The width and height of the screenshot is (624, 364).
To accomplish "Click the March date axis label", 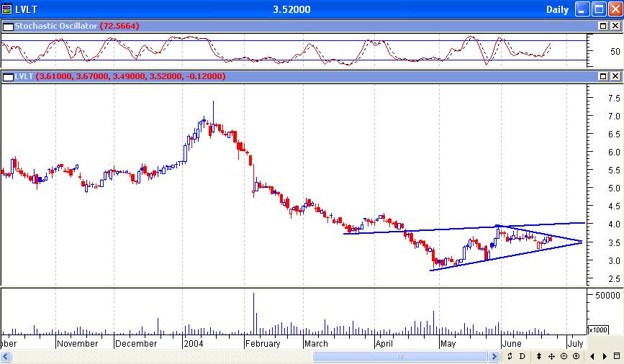I will click(x=316, y=343).
